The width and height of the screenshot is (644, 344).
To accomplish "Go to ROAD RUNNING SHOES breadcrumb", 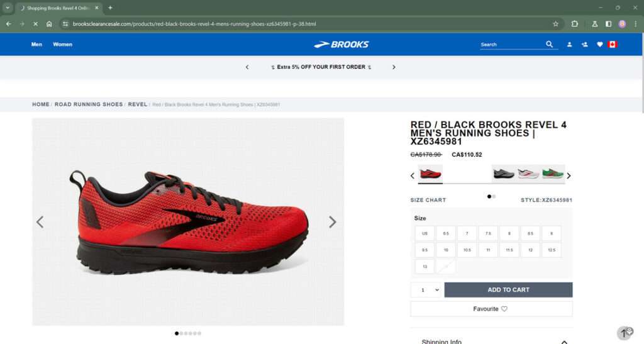I will pyautogui.click(x=89, y=104).
